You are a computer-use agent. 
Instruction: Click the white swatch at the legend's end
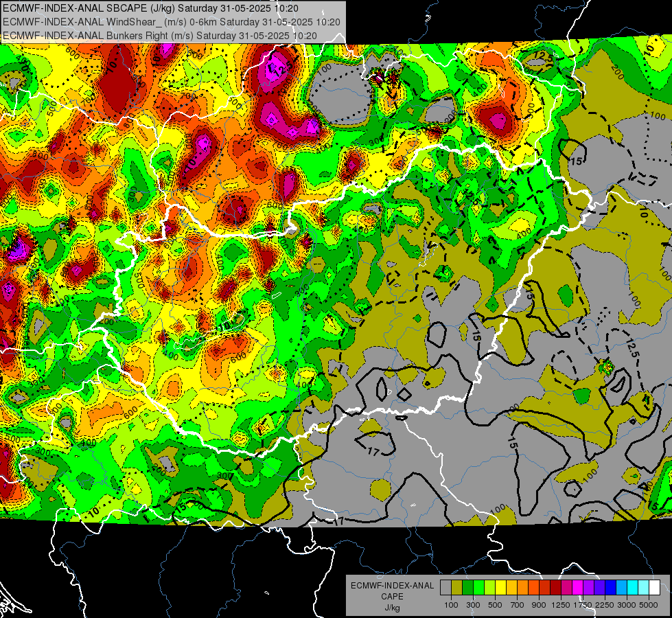pyautogui.click(x=655, y=588)
